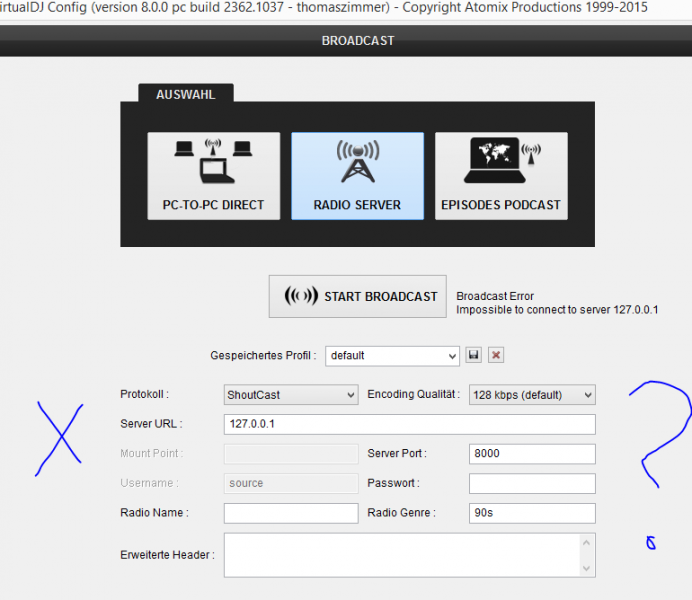The width and height of the screenshot is (692, 600).
Task: Click the Erweiterte Header scrollbar down arrow
Action: tap(586, 568)
